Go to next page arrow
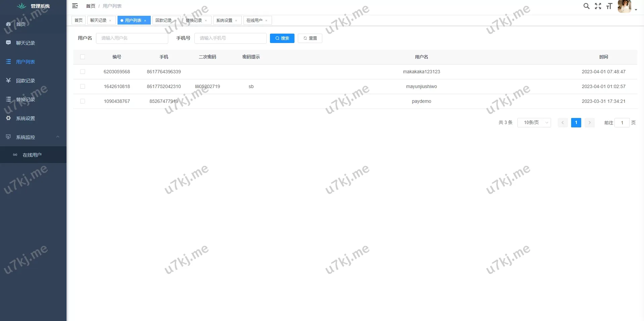 click(589, 123)
